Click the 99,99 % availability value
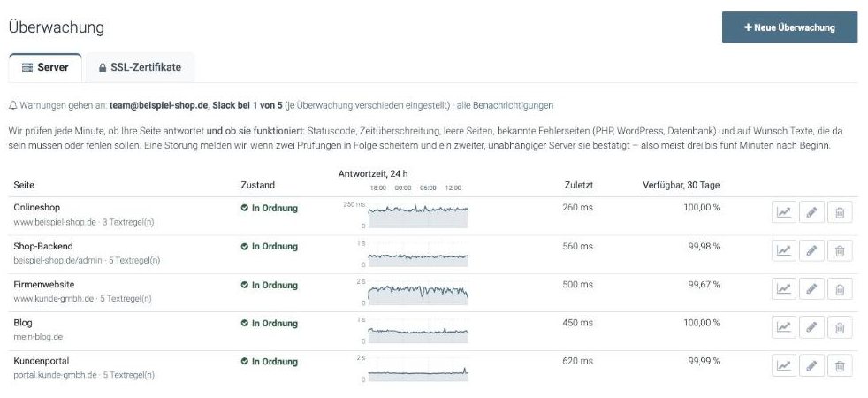The image size is (868, 398). [x=704, y=361]
